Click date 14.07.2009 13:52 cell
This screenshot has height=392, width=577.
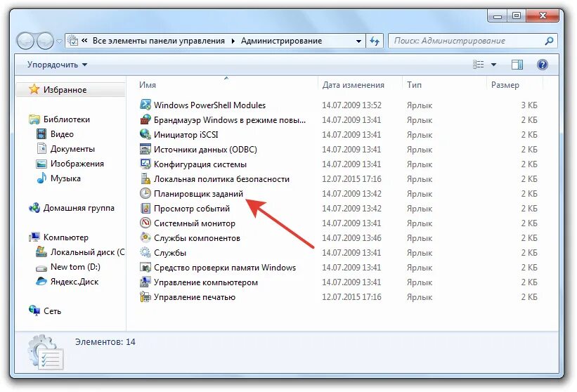point(351,105)
